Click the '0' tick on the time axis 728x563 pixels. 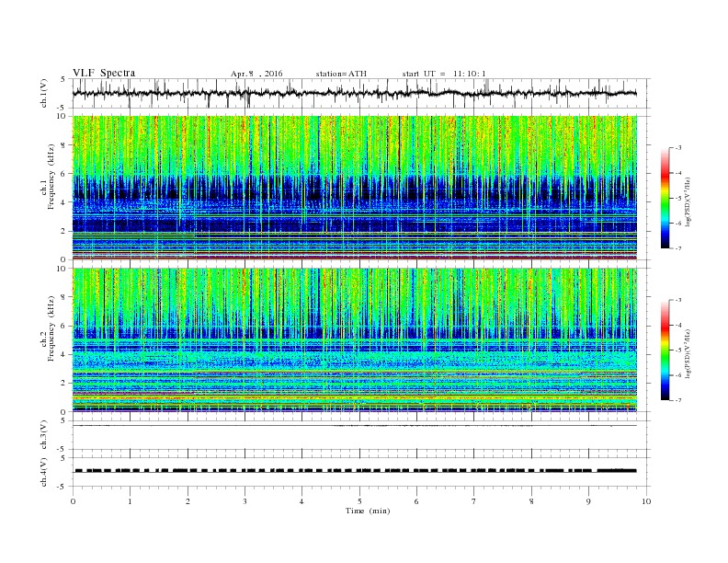point(73,501)
